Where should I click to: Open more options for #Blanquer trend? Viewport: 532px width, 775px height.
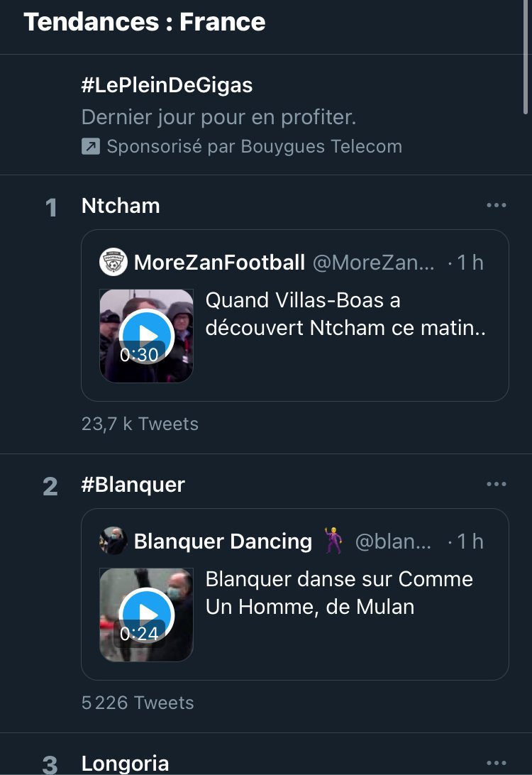pos(497,485)
